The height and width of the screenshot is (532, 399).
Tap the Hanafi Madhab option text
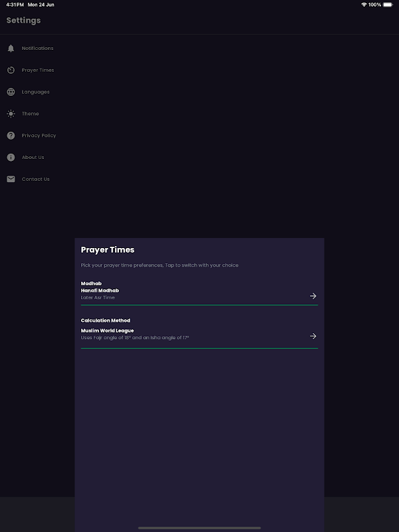100,291
